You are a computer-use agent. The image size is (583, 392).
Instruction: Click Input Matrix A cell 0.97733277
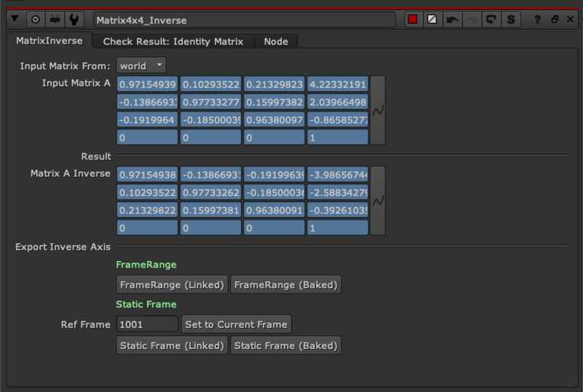211,102
